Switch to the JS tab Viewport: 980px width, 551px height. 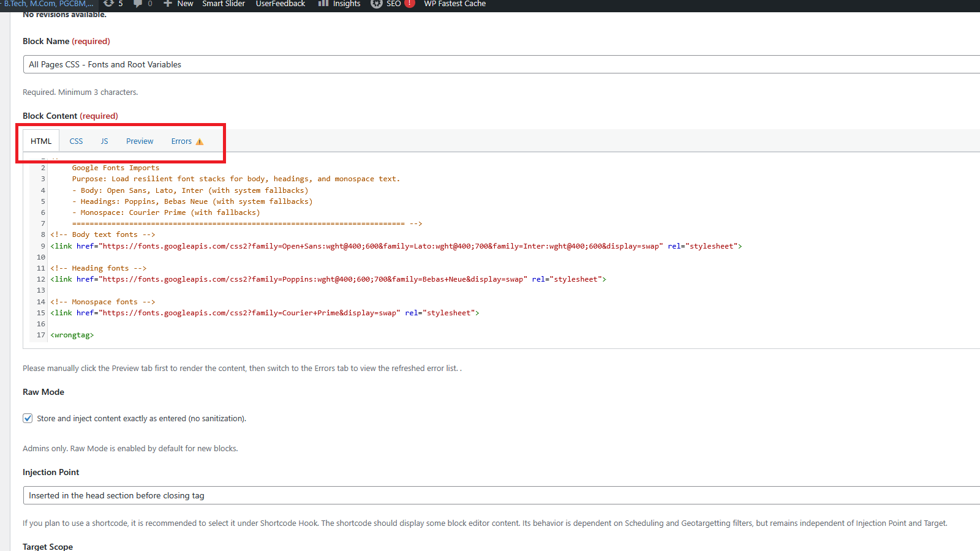click(104, 141)
